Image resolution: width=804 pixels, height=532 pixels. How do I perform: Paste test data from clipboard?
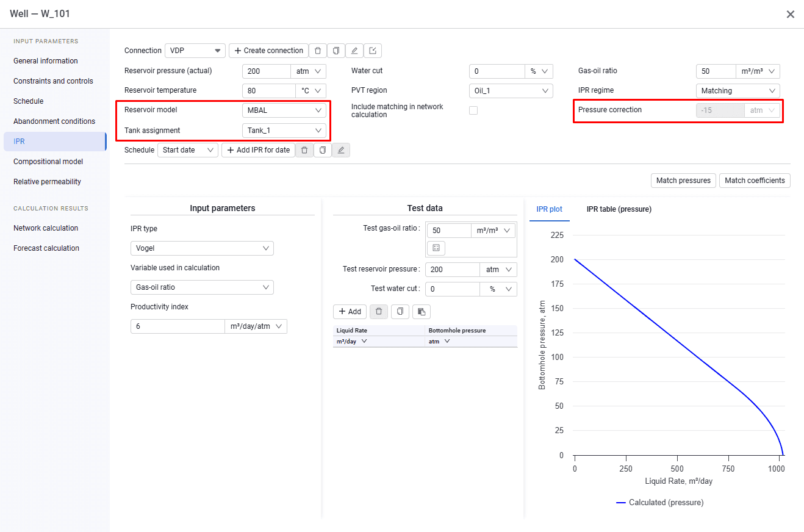(422, 312)
